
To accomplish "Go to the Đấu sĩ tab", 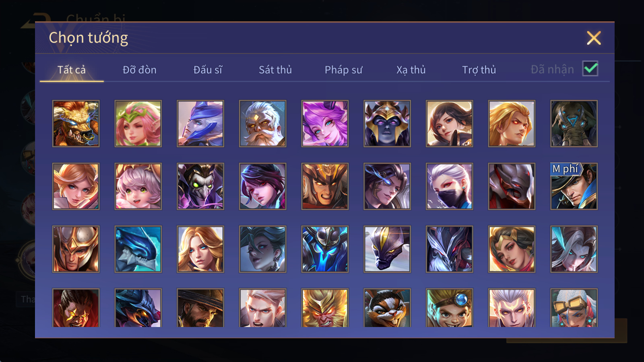I will (208, 70).
